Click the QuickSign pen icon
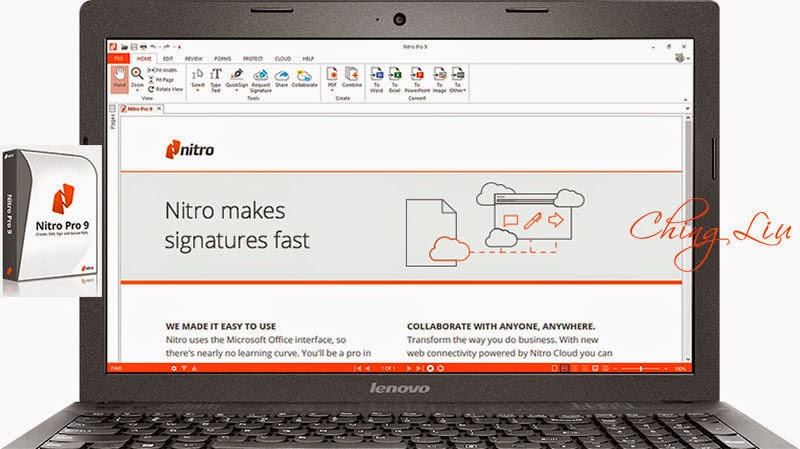This screenshot has width=800, height=449. coord(237,74)
